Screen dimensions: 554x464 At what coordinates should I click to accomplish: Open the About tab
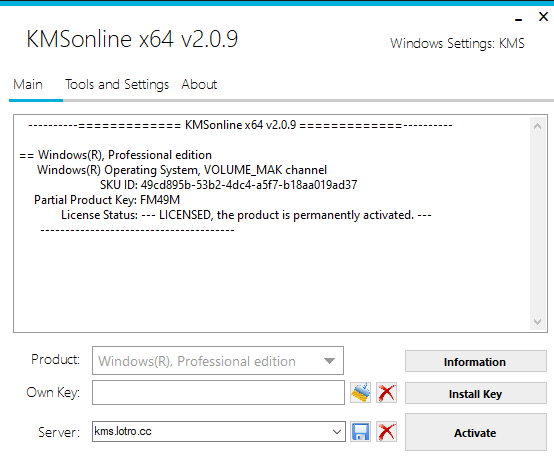[x=199, y=85]
